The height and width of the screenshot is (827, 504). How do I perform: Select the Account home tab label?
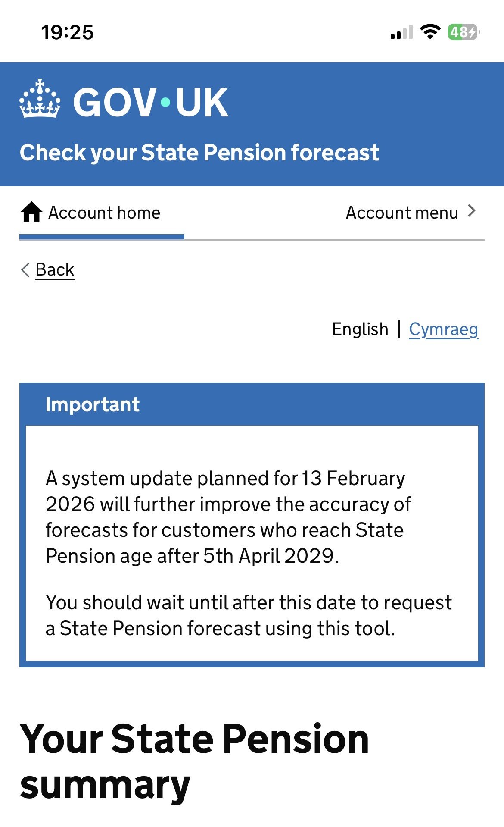[x=104, y=213]
